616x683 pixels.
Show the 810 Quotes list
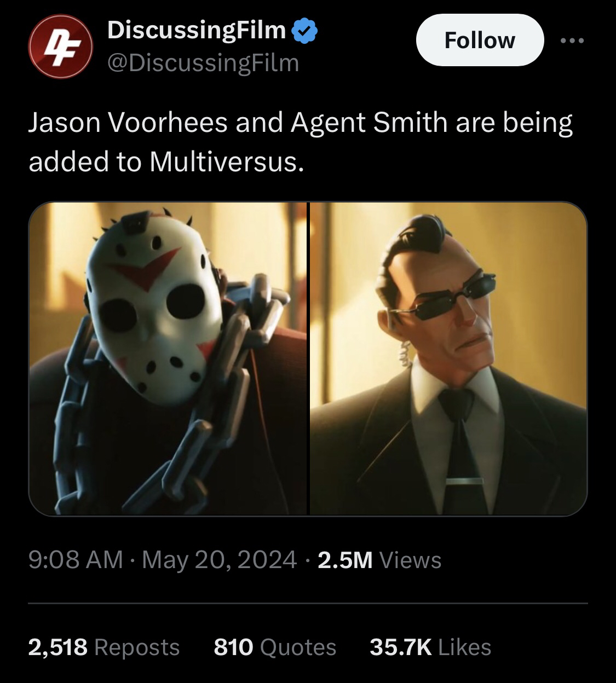coord(275,647)
